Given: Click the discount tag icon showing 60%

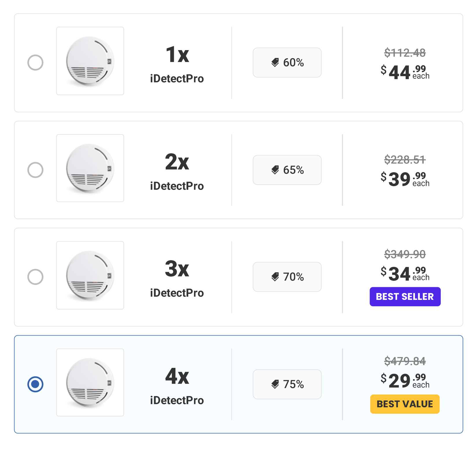Looking at the screenshot, I should coord(276,62).
